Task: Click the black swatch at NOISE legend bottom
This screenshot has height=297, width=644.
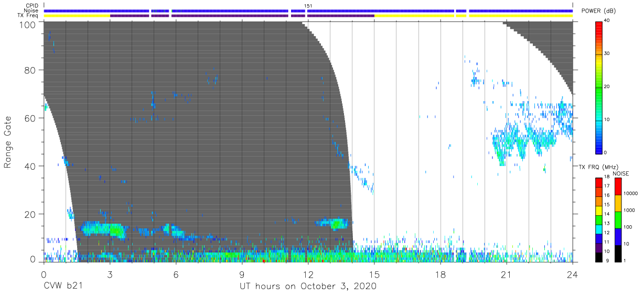Action: [618, 253]
